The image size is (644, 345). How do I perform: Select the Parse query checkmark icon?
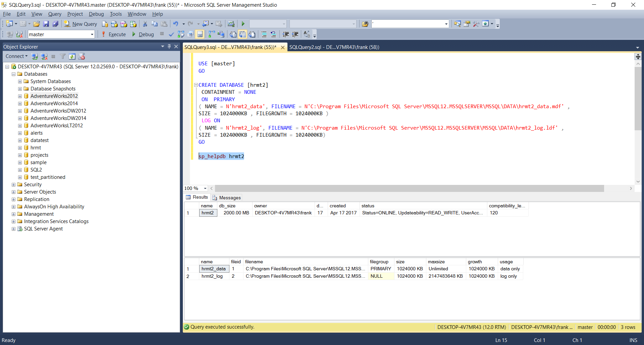(171, 34)
